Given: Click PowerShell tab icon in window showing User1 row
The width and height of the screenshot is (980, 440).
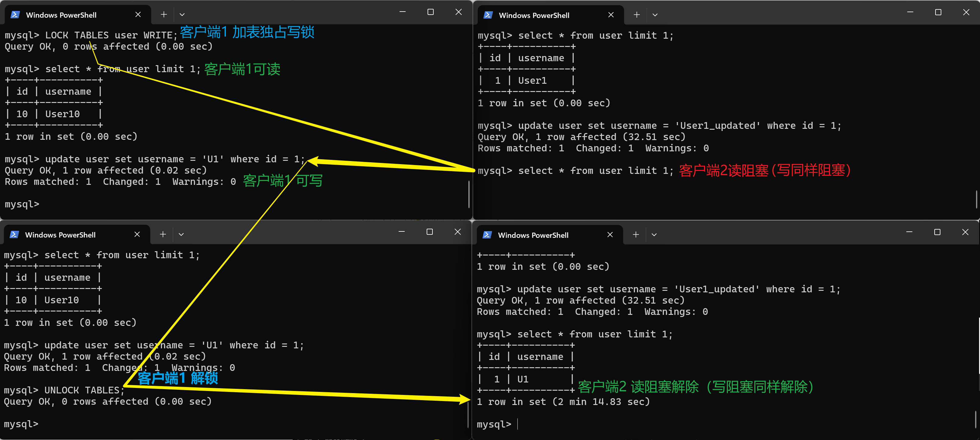Looking at the screenshot, I should coord(488,15).
